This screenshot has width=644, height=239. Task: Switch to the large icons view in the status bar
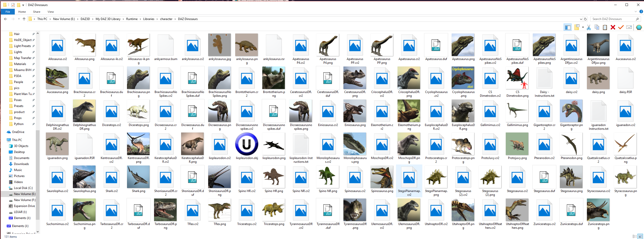click(x=640, y=236)
